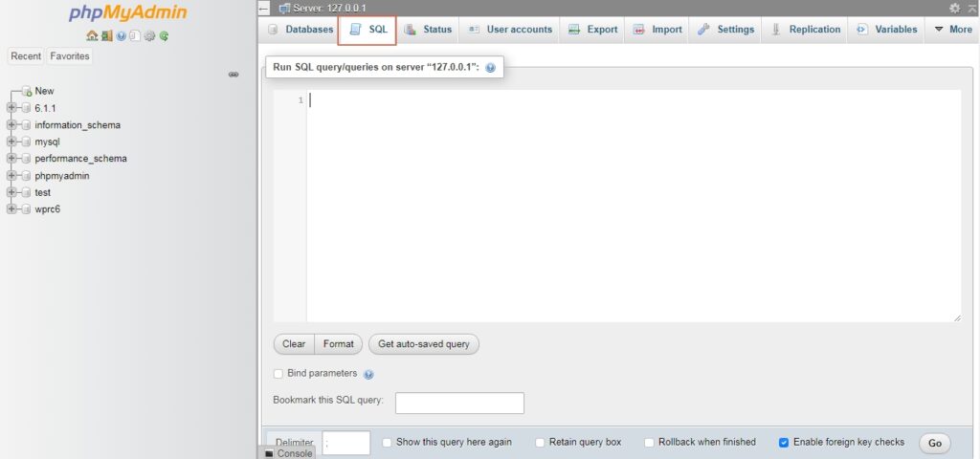
Task: Open the Variables tab
Action: [x=886, y=30]
